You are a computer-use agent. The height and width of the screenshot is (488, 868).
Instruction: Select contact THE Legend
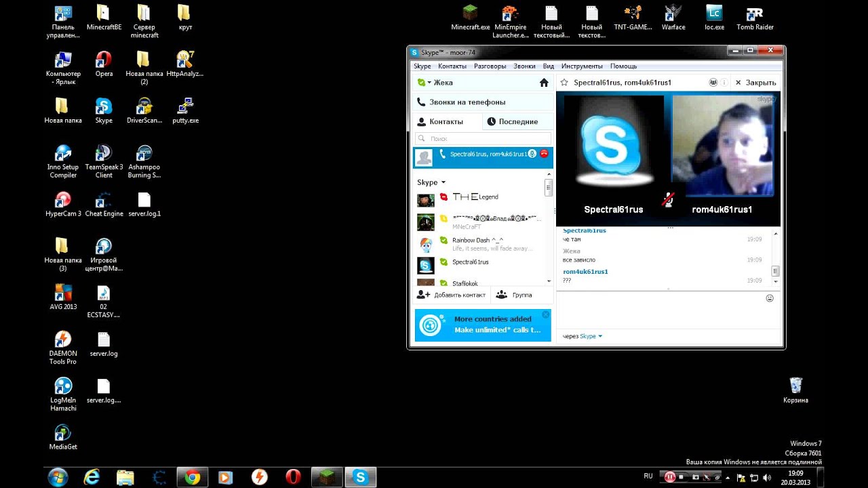[480, 197]
